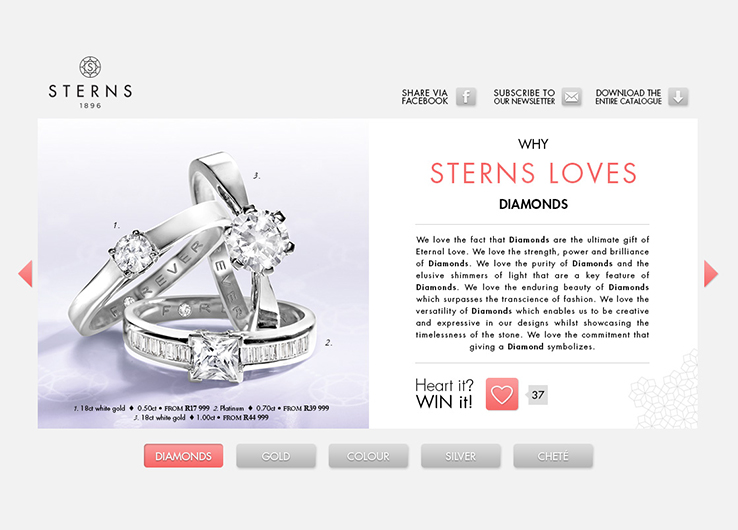Screen dimensions: 738x530
Task: Click the Facebook share icon
Action: point(465,97)
